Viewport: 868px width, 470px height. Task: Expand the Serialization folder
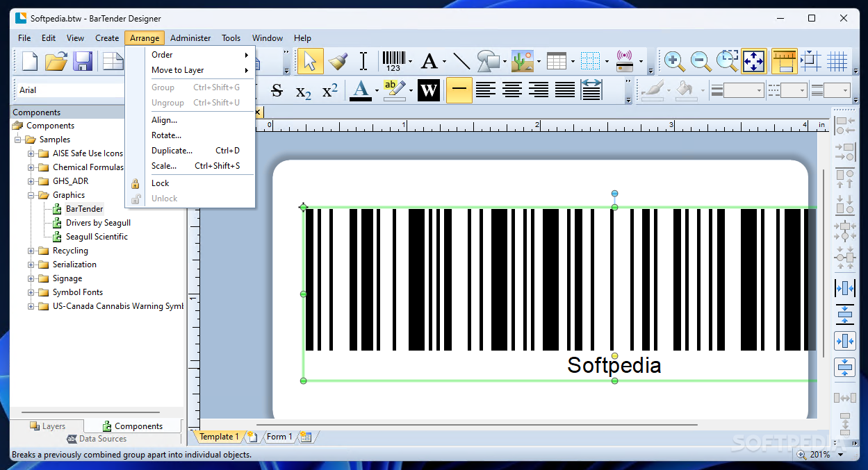(31, 265)
